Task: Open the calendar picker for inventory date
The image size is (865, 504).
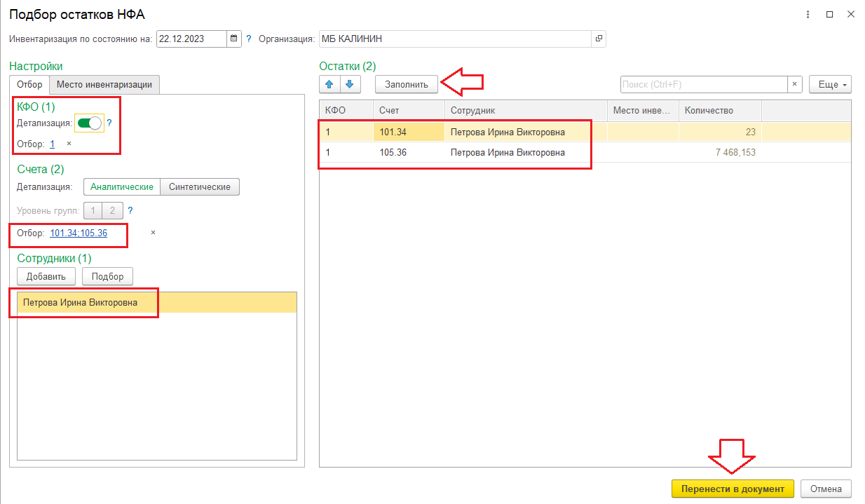Action: point(234,39)
